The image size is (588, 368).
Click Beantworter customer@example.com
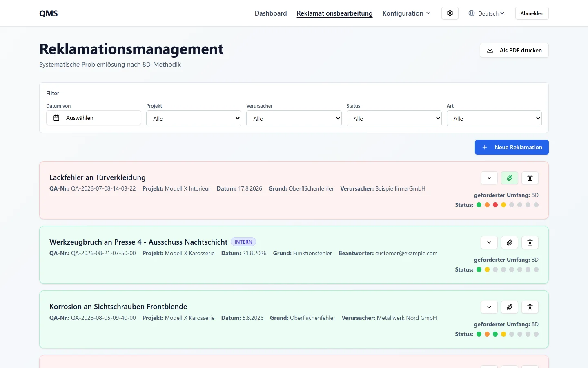[406, 253]
